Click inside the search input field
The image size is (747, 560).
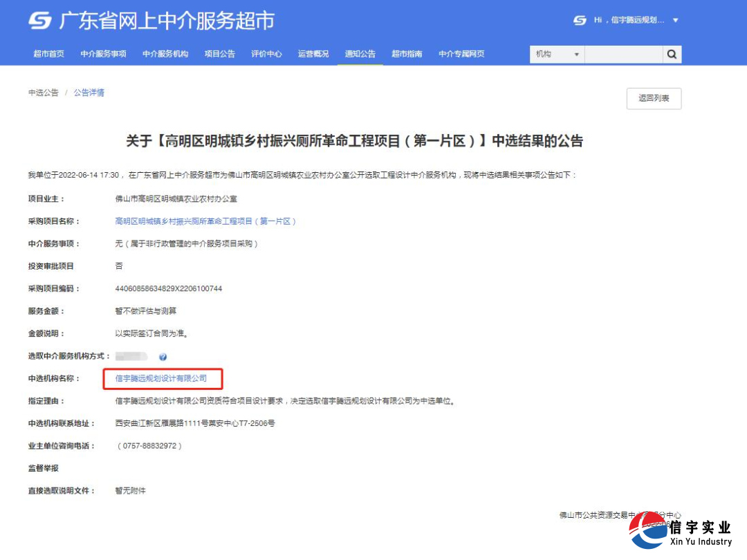pyautogui.click(x=622, y=54)
